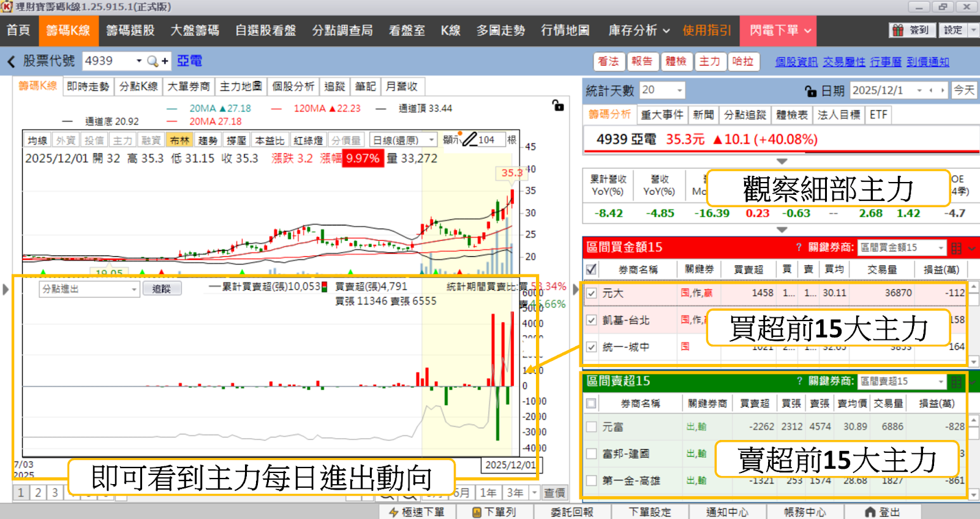Check the 第一金-高雄 broker checkbox
This screenshot has height=519, width=980.
591,480
